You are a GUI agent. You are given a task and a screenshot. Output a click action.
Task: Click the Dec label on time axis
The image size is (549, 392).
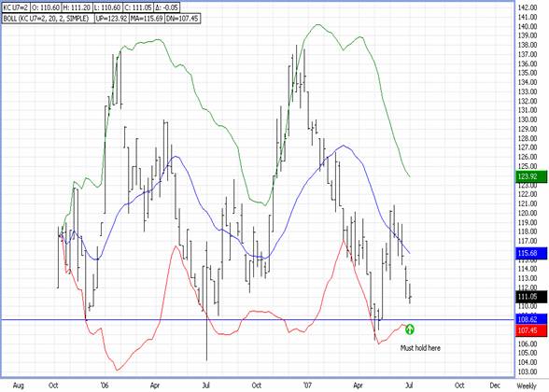495,385
